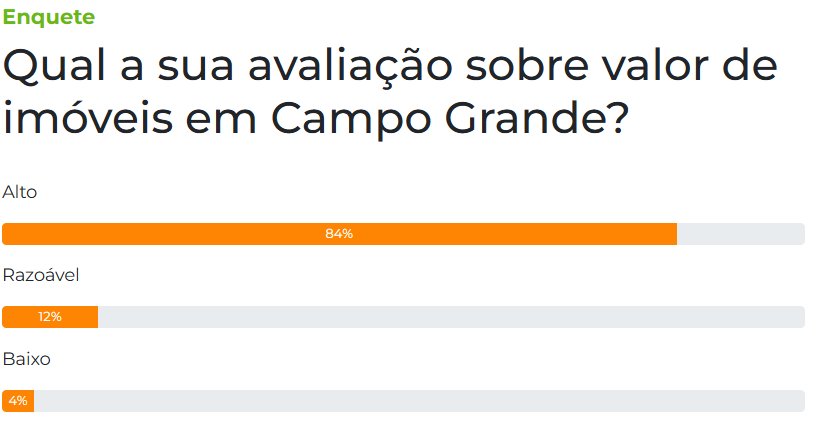Click the Razoável option label
The width and height of the screenshot is (820, 439).
(x=41, y=275)
